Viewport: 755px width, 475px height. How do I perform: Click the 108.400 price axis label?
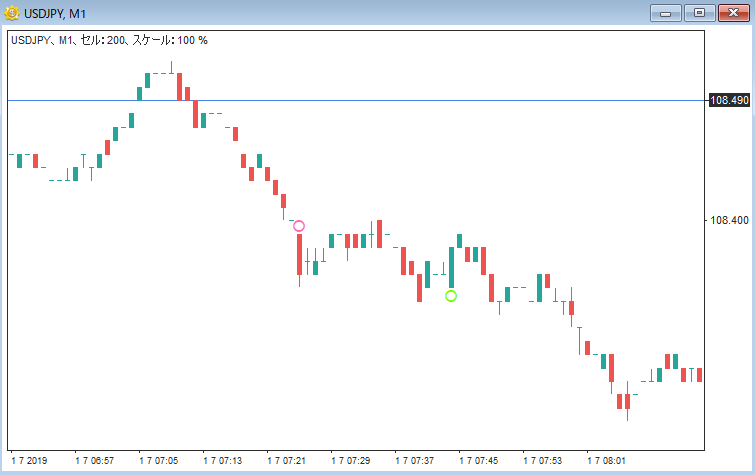tap(728, 220)
